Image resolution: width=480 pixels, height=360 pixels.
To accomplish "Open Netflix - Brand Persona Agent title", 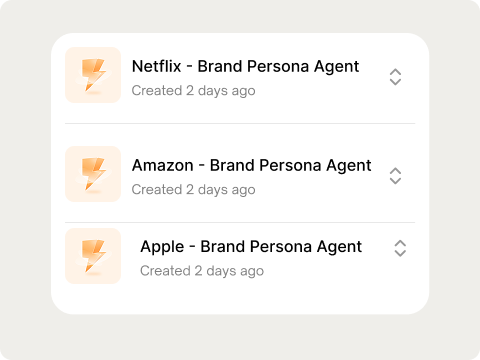I will click(246, 66).
